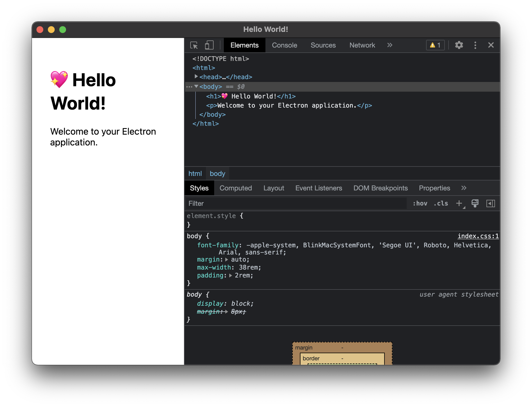Open the index.css:1 stylesheet link
Screen dimensions: 532x407
click(x=478, y=236)
